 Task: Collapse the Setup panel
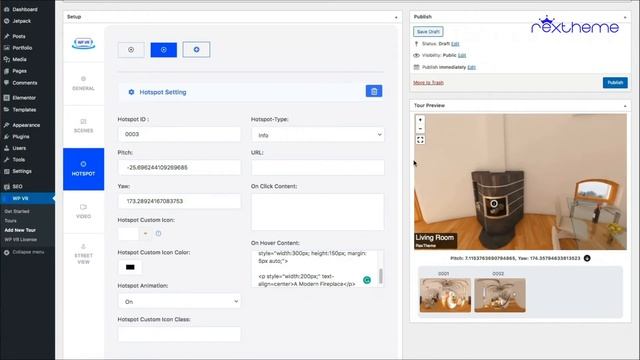(396, 17)
